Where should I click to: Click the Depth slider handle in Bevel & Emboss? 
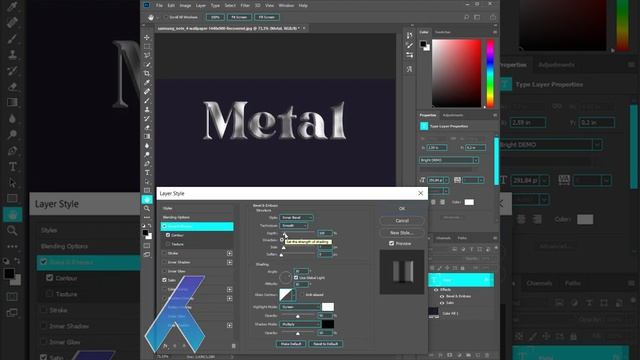tap(284, 233)
